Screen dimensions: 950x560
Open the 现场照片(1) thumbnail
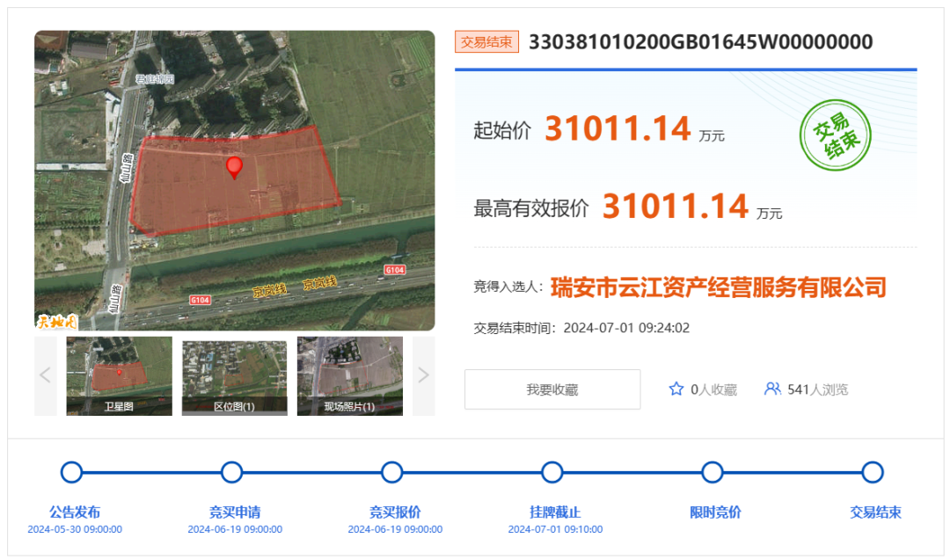tap(349, 375)
